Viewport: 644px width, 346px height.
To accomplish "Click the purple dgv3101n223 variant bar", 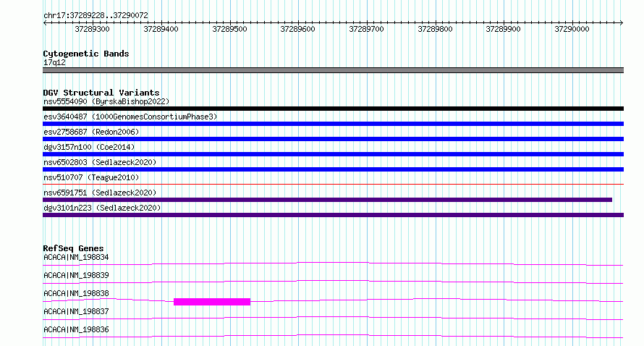I will tap(333, 215).
